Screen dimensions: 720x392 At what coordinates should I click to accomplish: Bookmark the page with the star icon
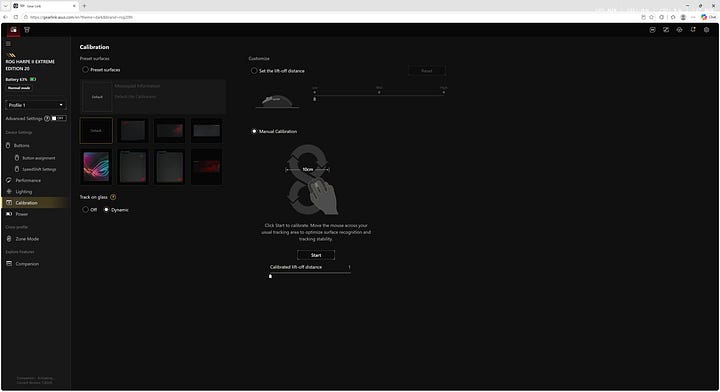[x=652, y=17]
